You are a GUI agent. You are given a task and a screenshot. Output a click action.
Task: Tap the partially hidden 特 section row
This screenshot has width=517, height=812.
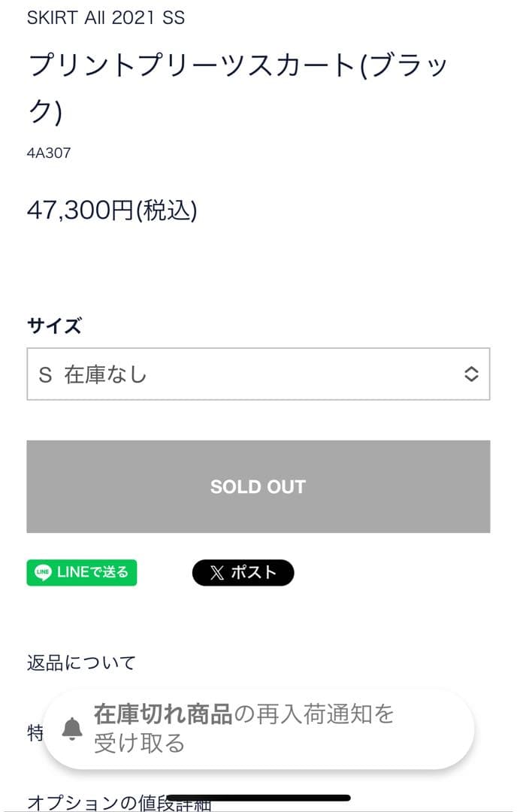(35, 733)
